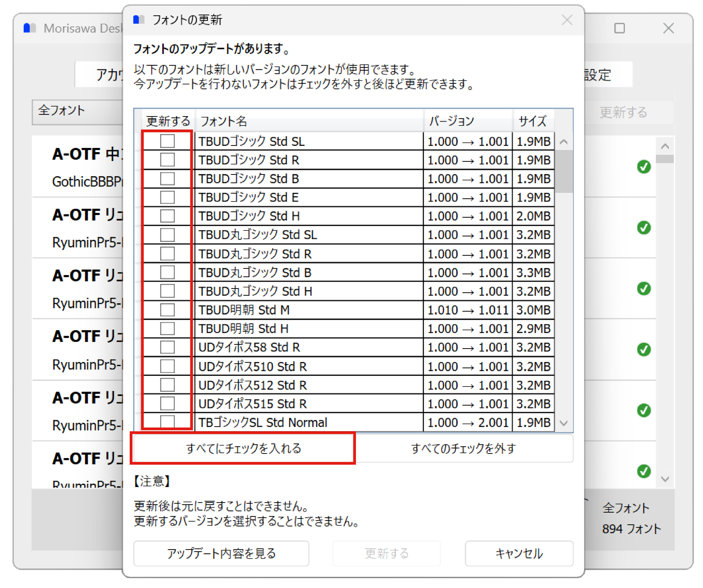Screen dimensions: 703x588
Task: Tick the TBUD明朝 Std H checkbox
Action: (167, 329)
